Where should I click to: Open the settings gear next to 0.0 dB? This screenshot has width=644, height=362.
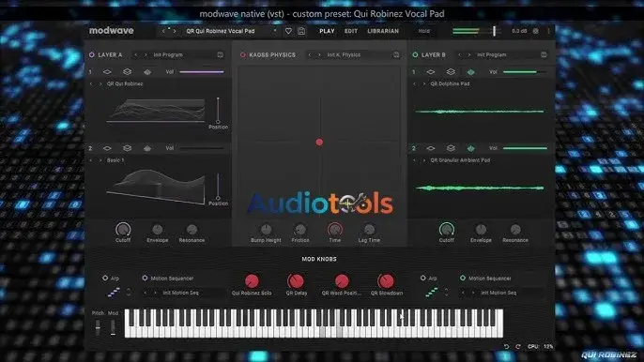[x=535, y=31]
